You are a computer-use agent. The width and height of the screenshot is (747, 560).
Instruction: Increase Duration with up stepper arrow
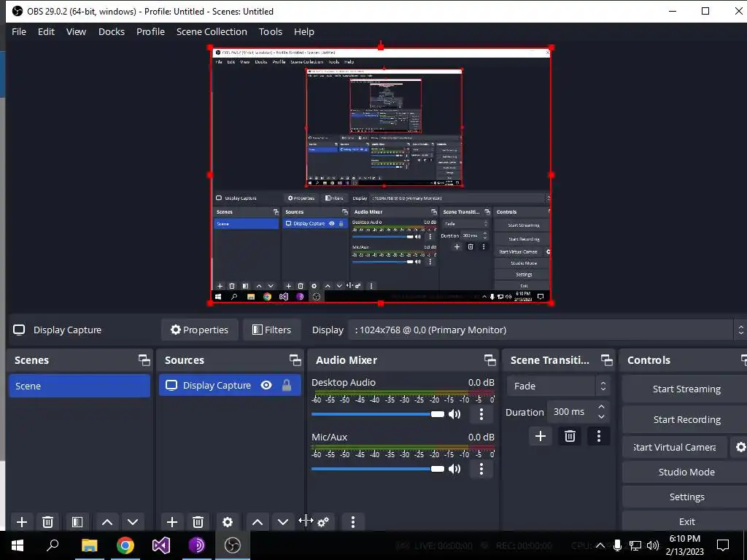(x=601, y=407)
